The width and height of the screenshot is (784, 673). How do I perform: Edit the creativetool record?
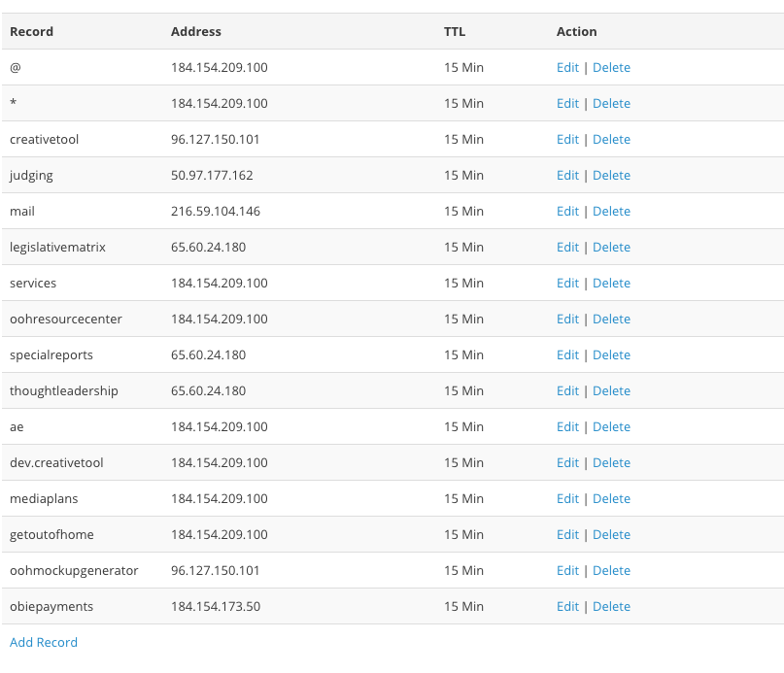tap(567, 140)
